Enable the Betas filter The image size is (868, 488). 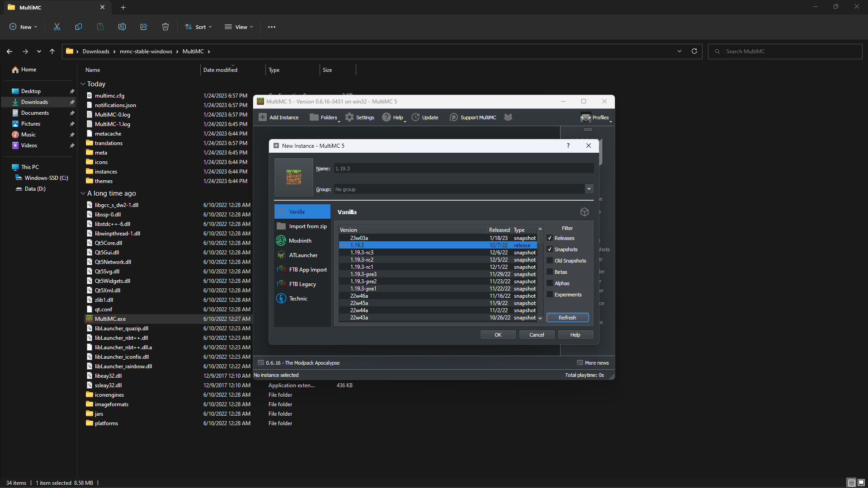click(550, 272)
